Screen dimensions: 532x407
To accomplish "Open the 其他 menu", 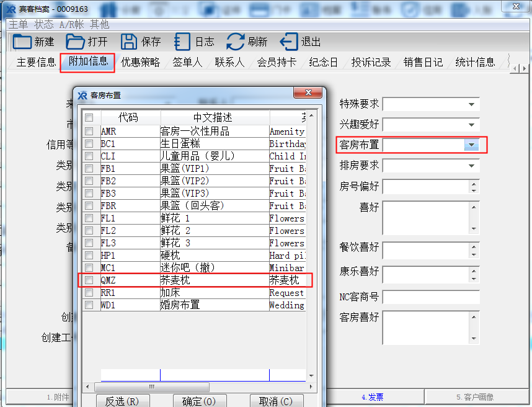I will [100, 24].
